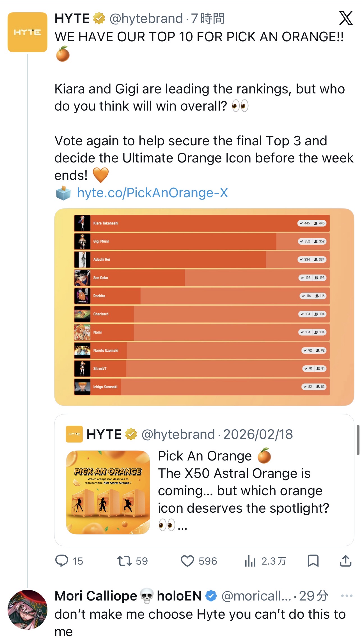Repost the HYTE top 10 tweet
Image resolution: width=362 pixels, height=644 pixels.
(124, 561)
